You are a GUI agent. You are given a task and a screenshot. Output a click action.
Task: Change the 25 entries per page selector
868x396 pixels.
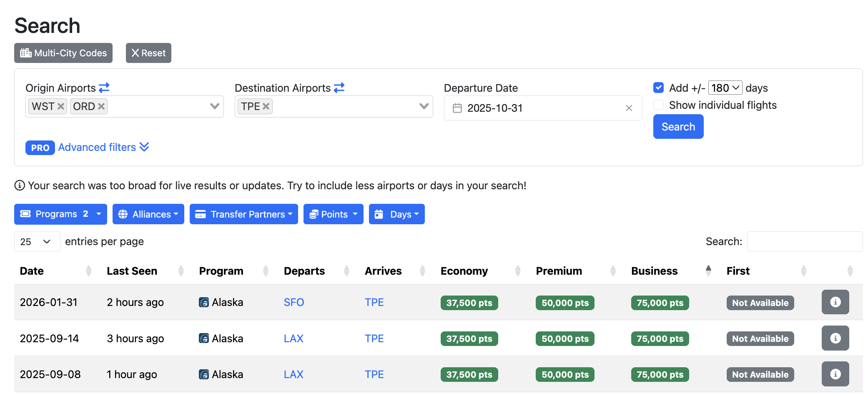(x=37, y=241)
